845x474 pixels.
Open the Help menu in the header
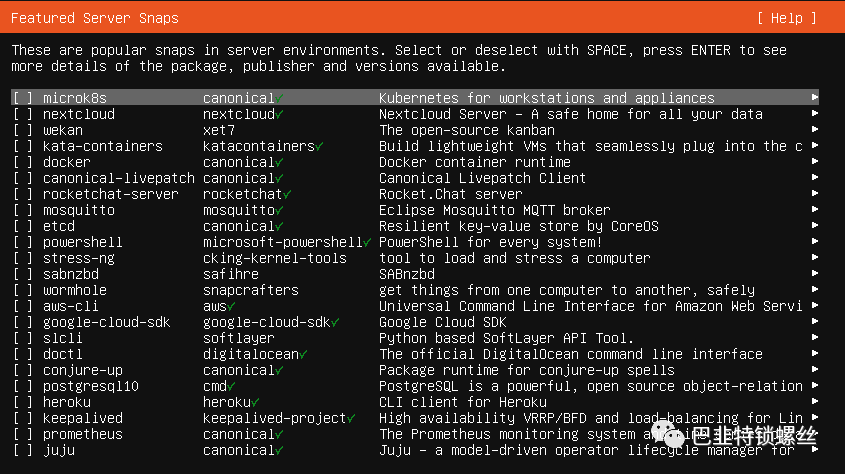click(786, 18)
